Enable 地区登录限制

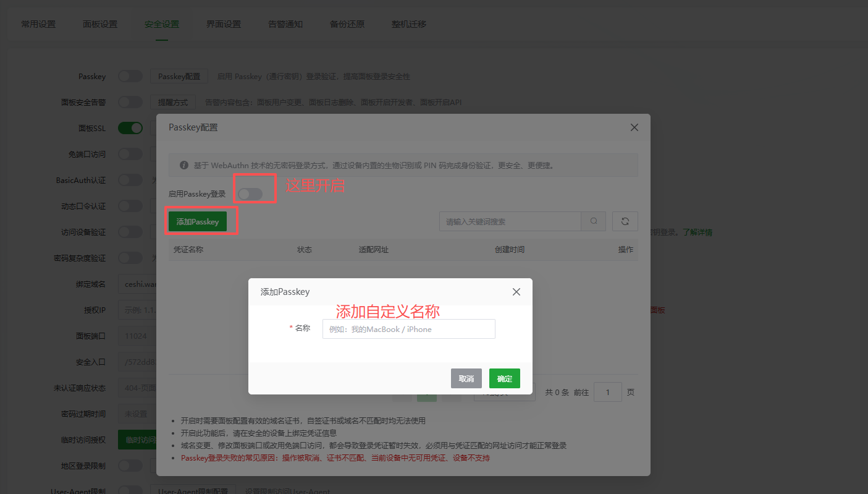click(129, 465)
